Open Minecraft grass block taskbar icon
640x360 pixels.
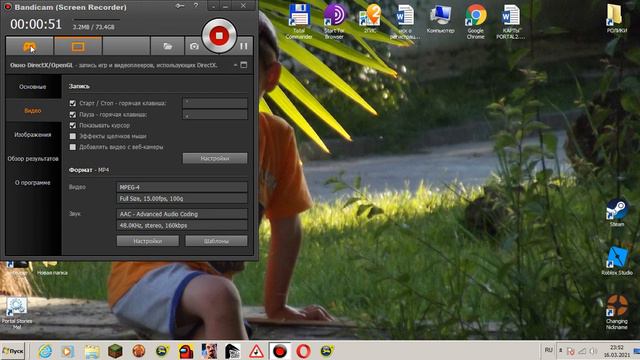click(116, 351)
